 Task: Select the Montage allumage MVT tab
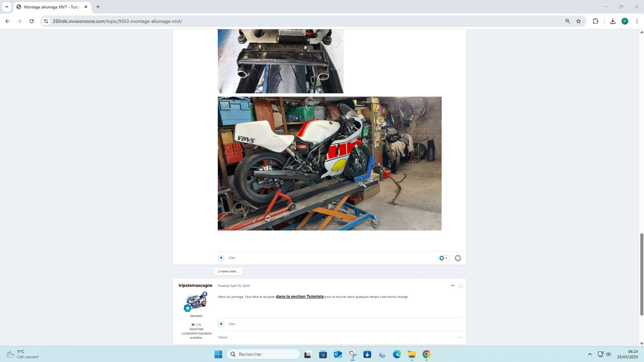point(52,7)
